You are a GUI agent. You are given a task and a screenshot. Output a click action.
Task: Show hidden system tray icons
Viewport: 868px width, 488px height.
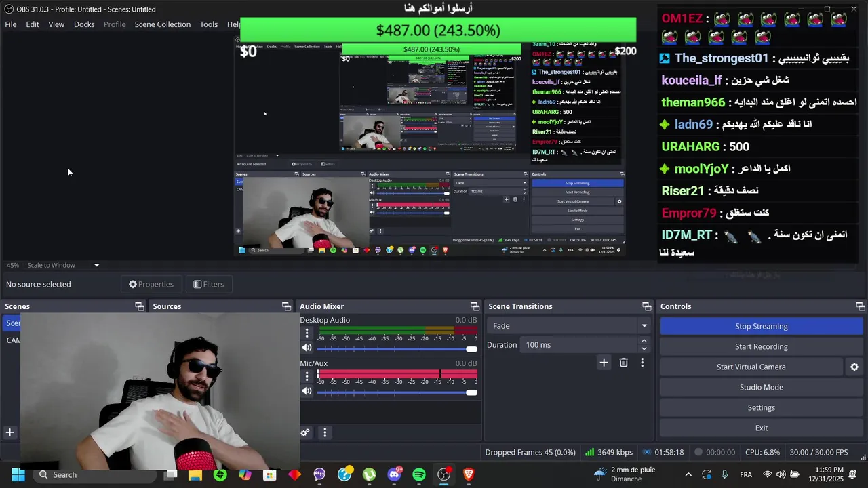click(x=688, y=474)
